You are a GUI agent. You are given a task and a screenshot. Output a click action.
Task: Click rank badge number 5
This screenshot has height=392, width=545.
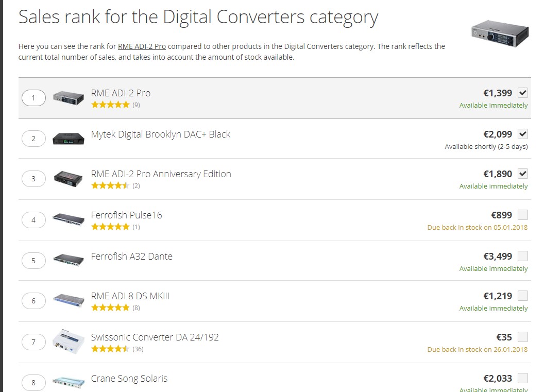pyautogui.click(x=33, y=261)
